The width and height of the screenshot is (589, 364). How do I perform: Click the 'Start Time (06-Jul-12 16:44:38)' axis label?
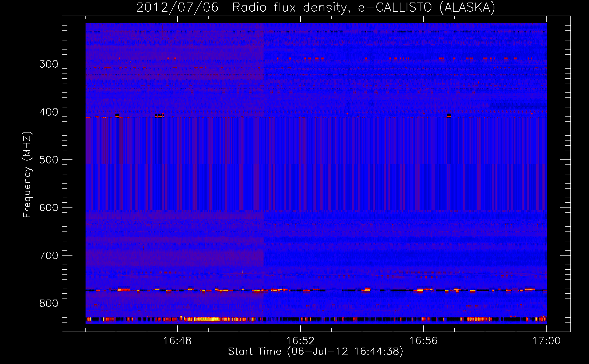(x=316, y=352)
